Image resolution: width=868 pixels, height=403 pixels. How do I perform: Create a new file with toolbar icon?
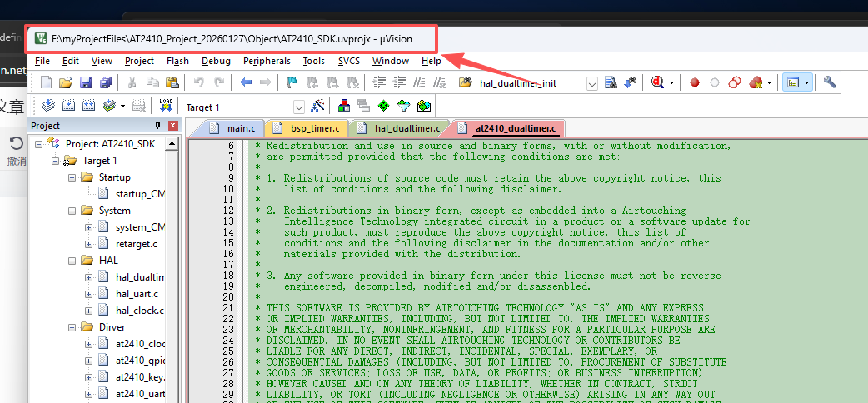pyautogui.click(x=47, y=82)
